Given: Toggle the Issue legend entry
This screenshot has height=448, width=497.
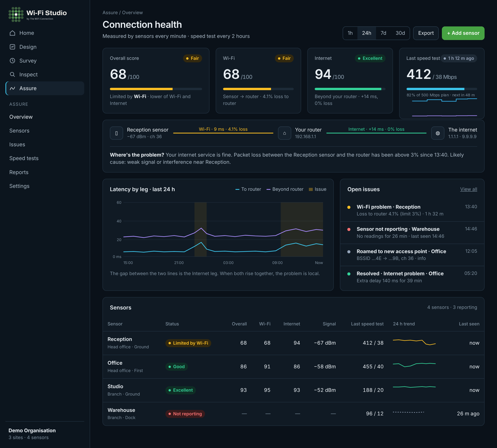Looking at the screenshot, I should coord(317,189).
